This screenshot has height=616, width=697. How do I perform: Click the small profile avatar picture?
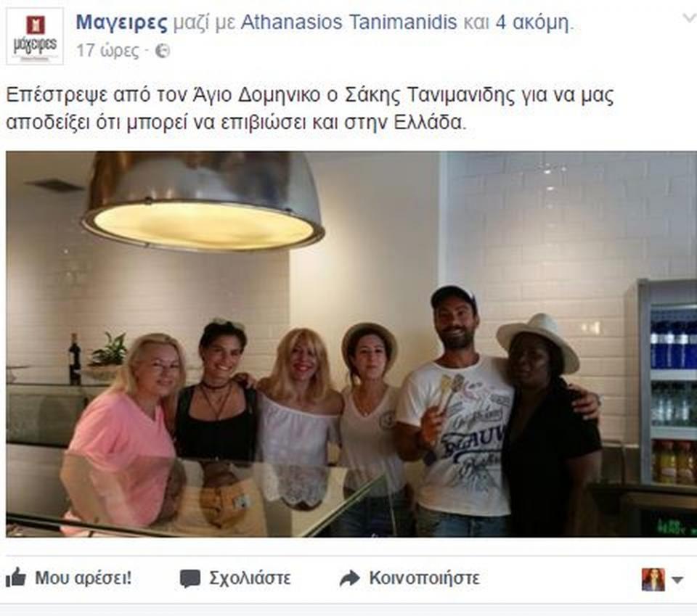click(653, 580)
